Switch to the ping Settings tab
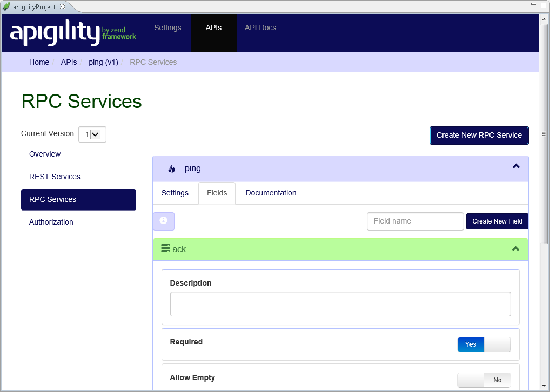 tap(175, 193)
